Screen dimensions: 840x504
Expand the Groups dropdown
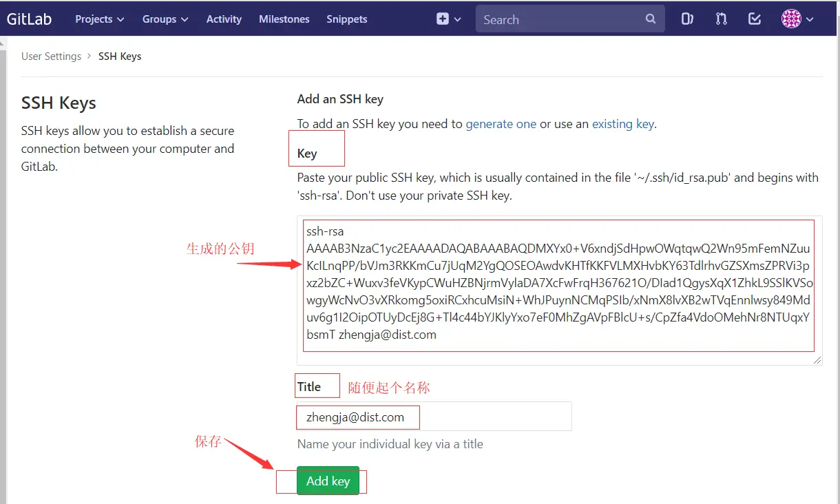click(165, 19)
